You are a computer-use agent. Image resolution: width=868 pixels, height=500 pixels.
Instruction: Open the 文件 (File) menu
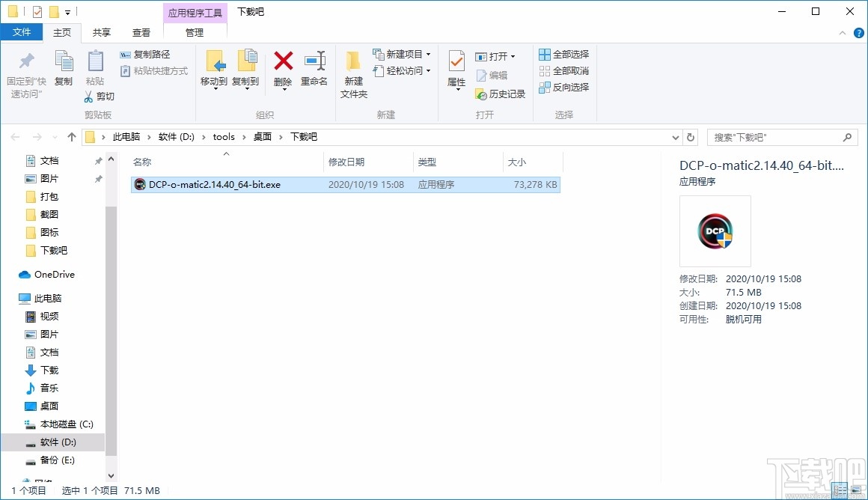22,32
